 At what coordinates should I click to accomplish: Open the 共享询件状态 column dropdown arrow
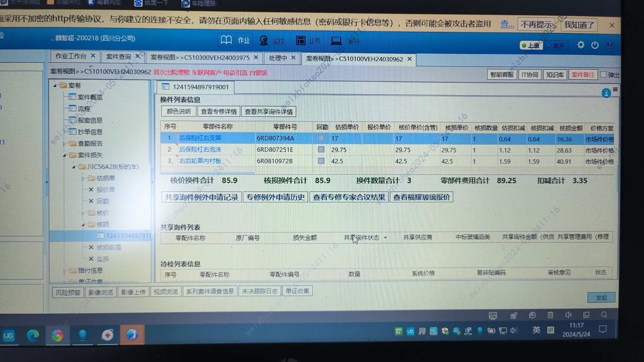[x=385, y=238]
